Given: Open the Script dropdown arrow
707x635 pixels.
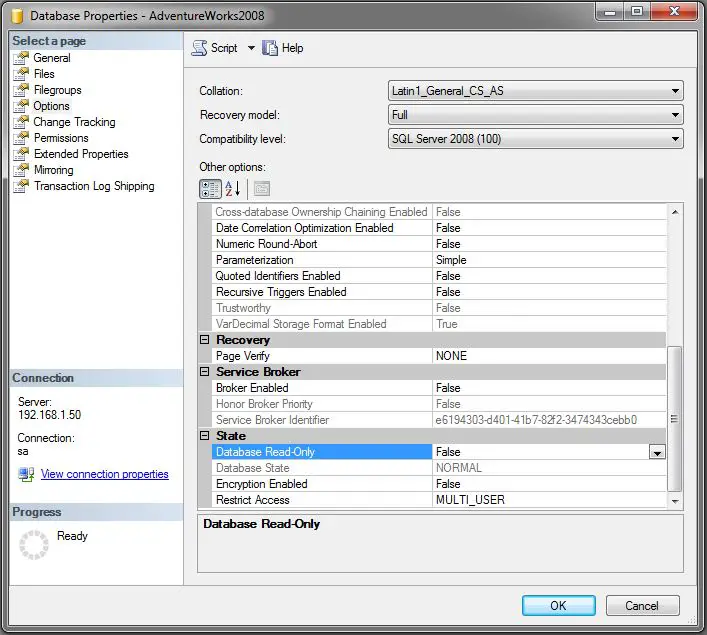Looking at the screenshot, I should pos(251,48).
